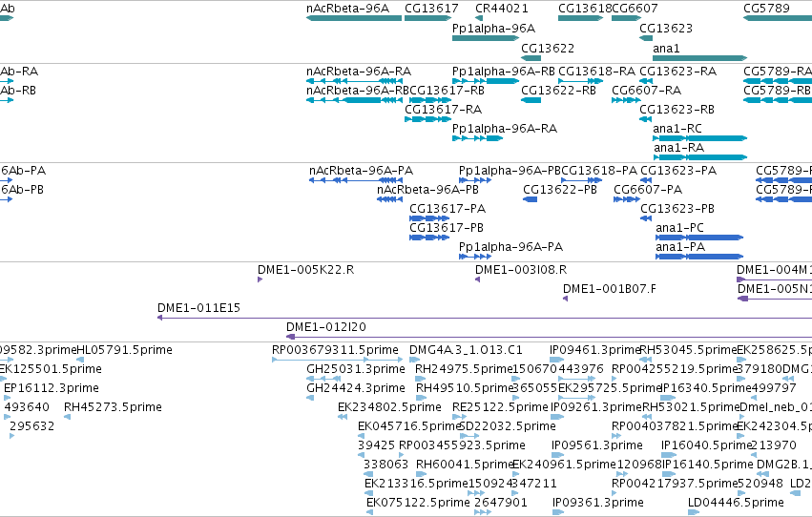Viewport: 812px width, 517px height.
Task: Click the CG5789 gene label
Action: (766, 9)
